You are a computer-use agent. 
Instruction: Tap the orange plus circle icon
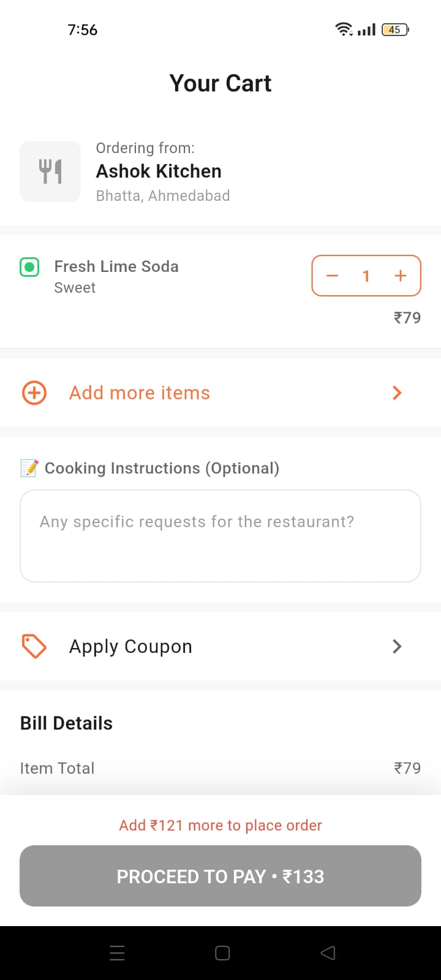tap(34, 393)
